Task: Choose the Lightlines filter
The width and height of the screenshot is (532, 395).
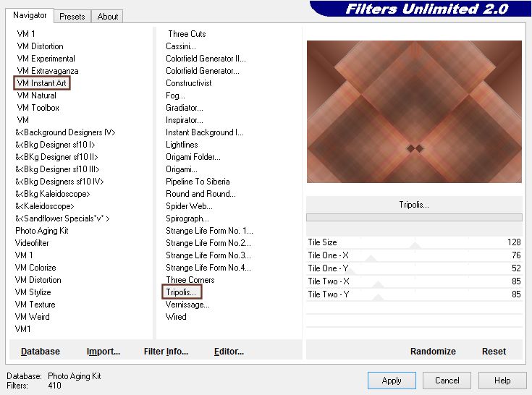Action: click(x=182, y=145)
